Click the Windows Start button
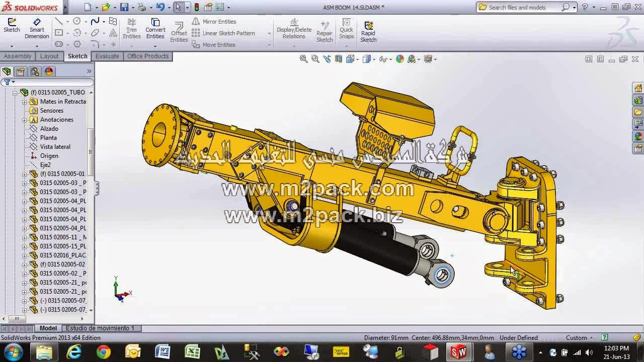 point(14,352)
